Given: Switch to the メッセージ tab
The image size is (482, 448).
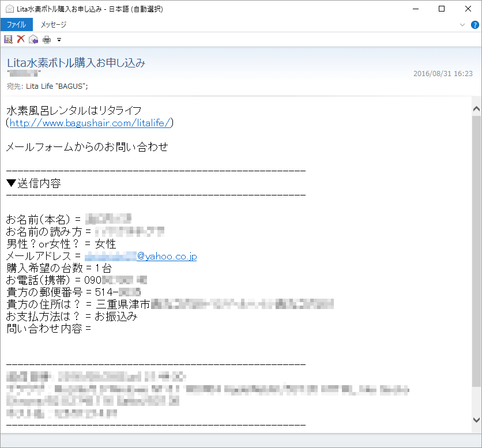Looking at the screenshot, I should pos(54,25).
